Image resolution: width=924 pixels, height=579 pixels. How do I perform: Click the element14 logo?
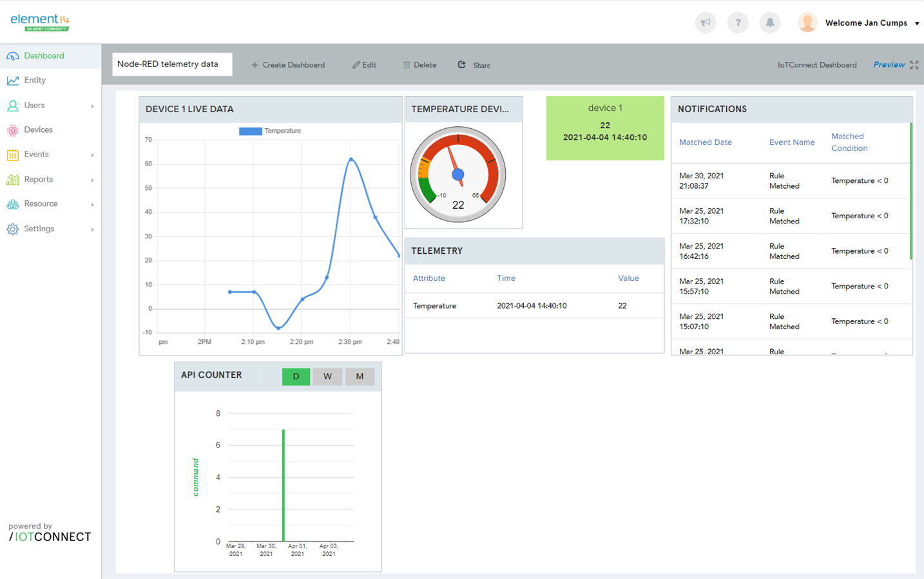[40, 22]
